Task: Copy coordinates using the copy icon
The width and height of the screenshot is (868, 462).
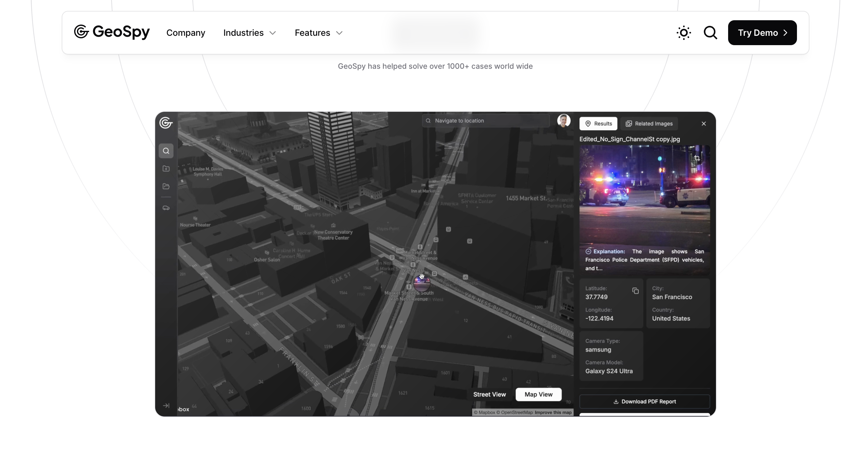Action: tap(635, 291)
